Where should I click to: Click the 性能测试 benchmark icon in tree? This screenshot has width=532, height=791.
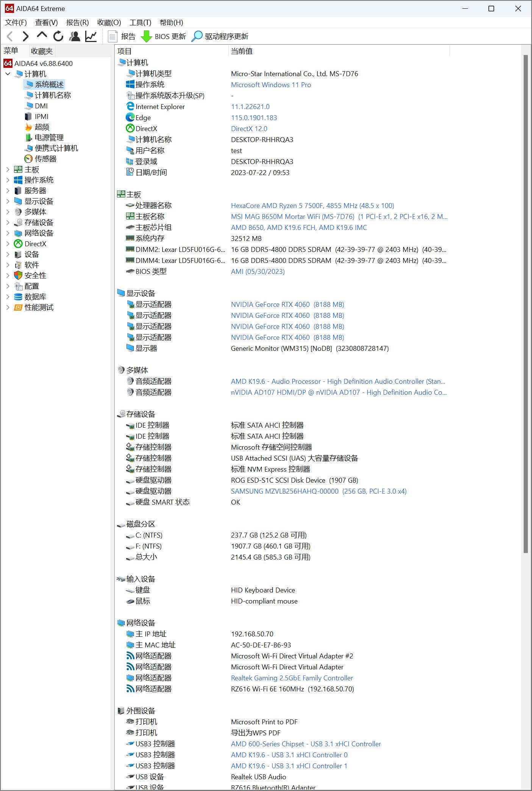point(18,307)
